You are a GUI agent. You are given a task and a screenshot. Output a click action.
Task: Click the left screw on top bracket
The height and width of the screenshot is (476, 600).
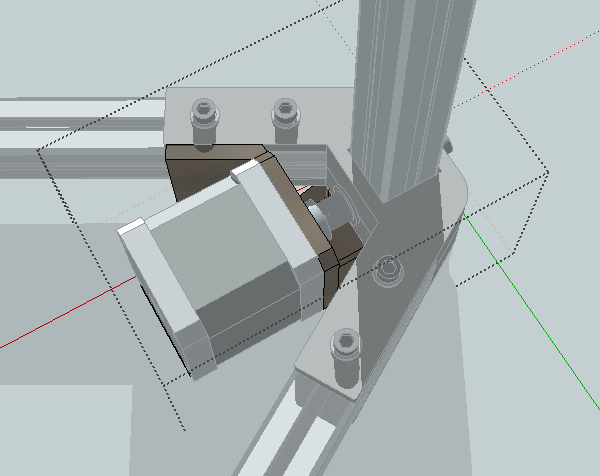(x=204, y=122)
